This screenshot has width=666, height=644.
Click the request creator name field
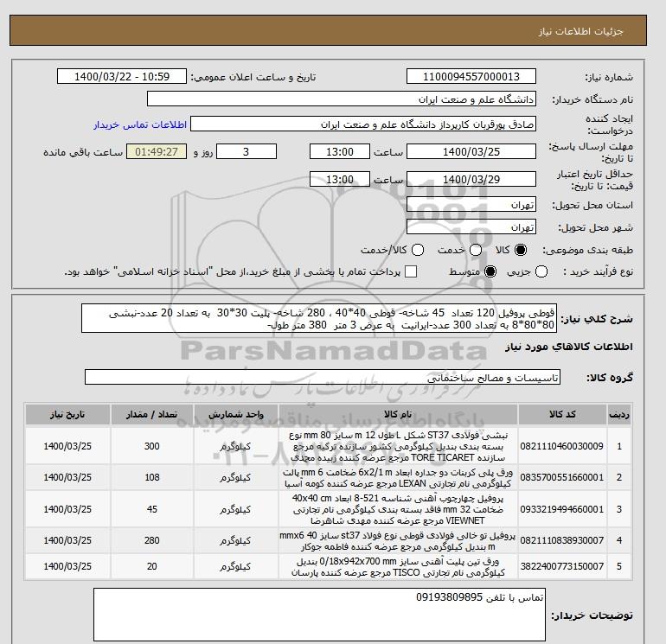pyautogui.click(x=363, y=124)
